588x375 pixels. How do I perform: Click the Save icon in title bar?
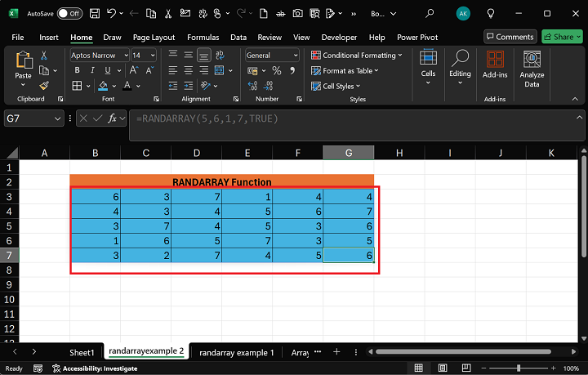coord(95,13)
